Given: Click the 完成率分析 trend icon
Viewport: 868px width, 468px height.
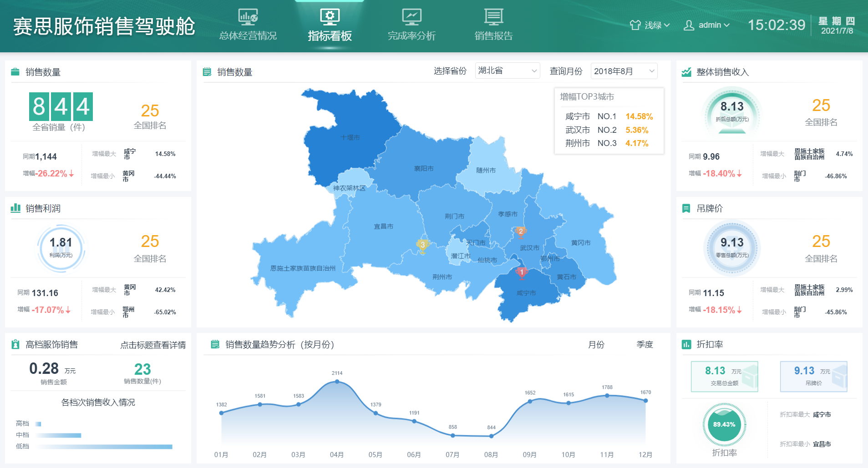Looking at the screenshot, I should pos(411,17).
